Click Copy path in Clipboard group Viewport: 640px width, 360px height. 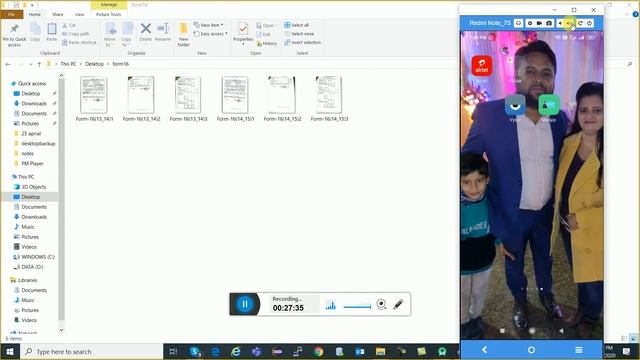click(x=76, y=34)
